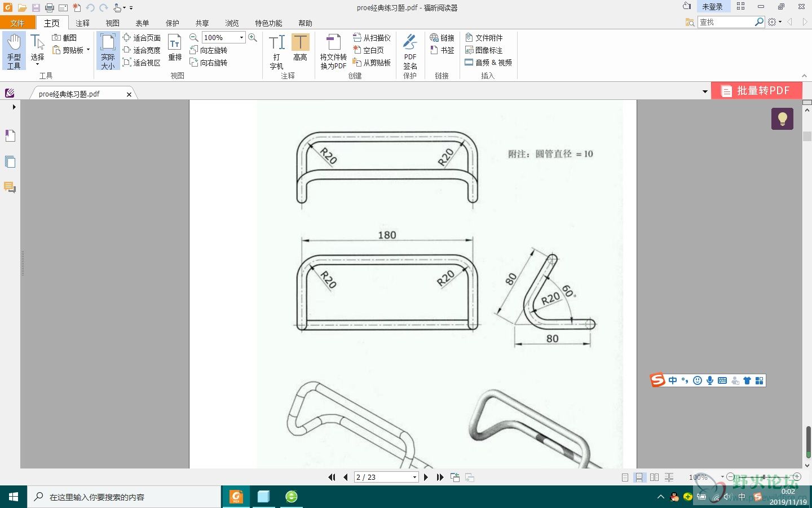Screen dimensions: 812x508
Task: Create a Blank Page (空白页)
Action: pos(369,50)
